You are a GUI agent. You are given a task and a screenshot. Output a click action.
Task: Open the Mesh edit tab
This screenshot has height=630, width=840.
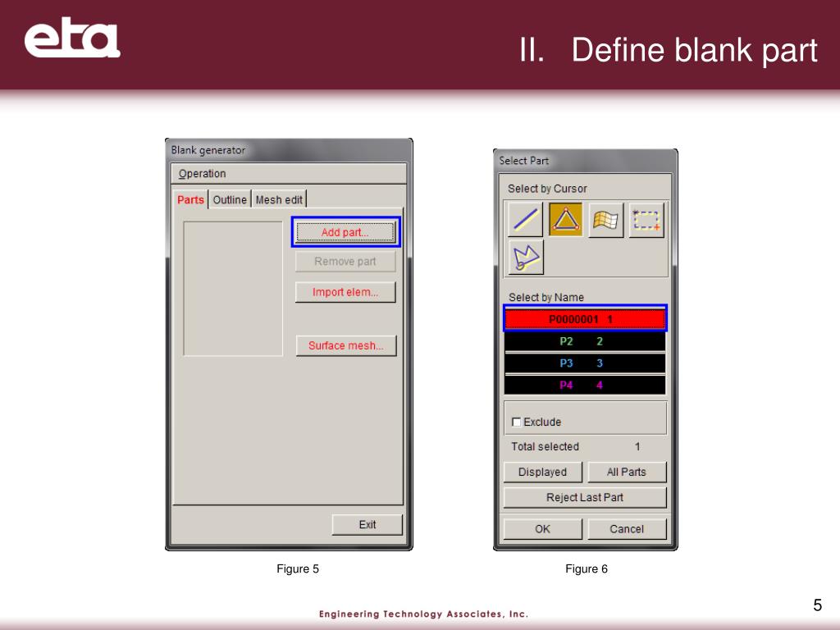coord(279,200)
